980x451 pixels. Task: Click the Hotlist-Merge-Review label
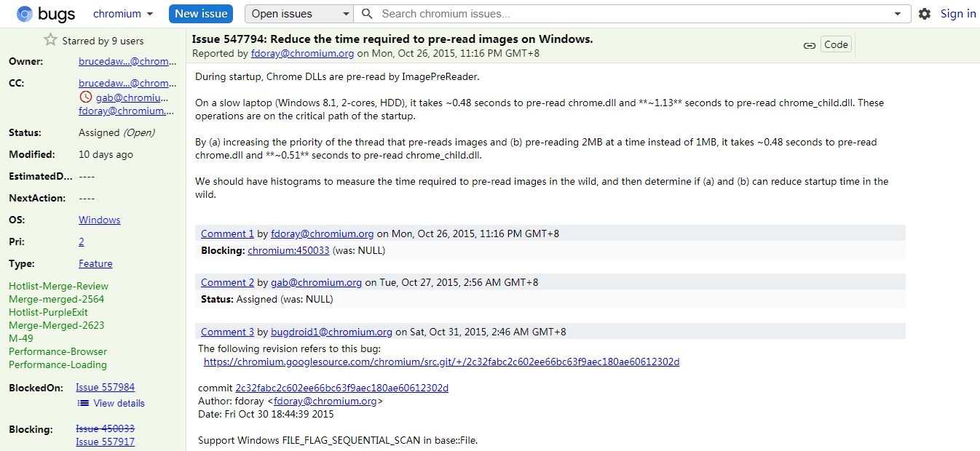click(58, 286)
